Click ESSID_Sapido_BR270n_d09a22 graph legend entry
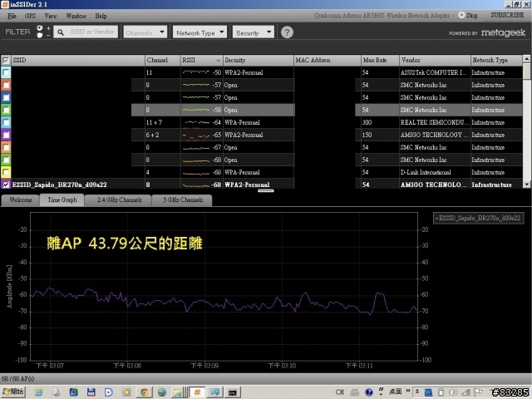 [479, 218]
